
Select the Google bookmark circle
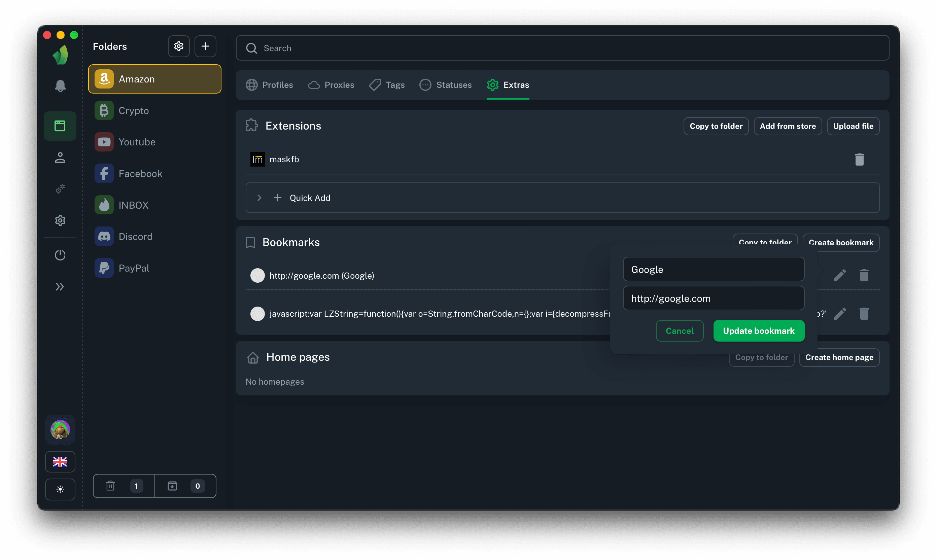(257, 275)
